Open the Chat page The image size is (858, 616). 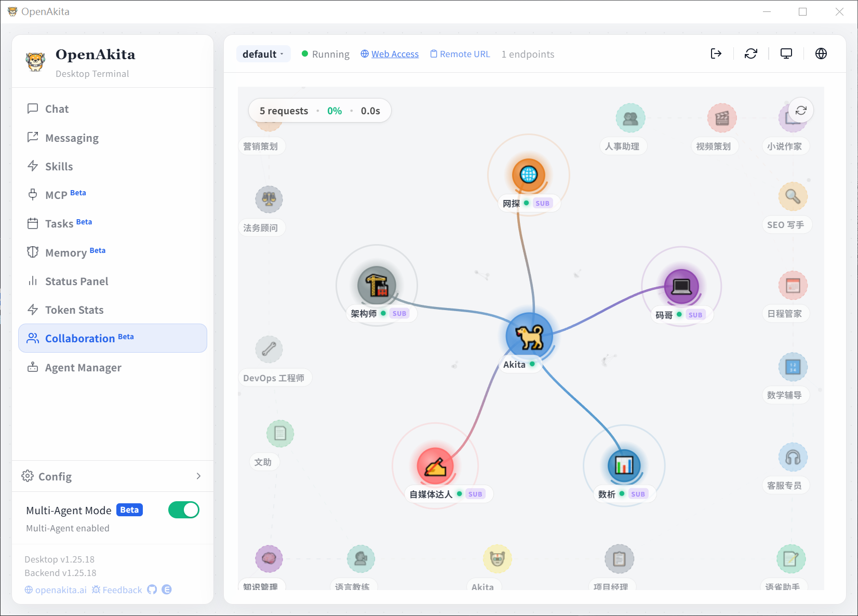click(113, 109)
